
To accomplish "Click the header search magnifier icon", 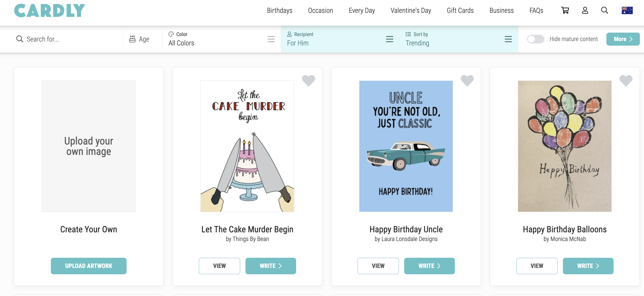I will point(604,10).
